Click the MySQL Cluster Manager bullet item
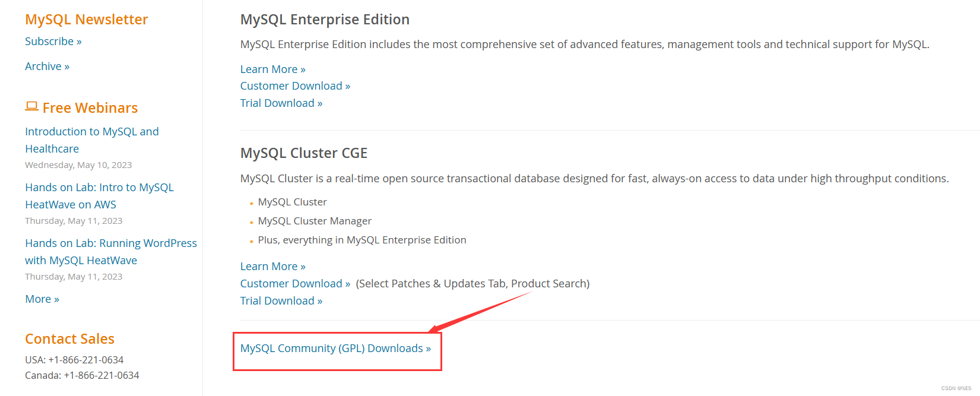The height and width of the screenshot is (396, 980). (x=315, y=221)
